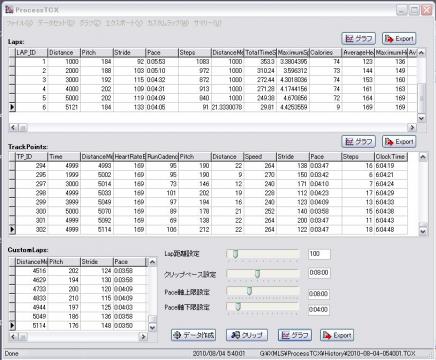Open the カスタムラップ menu
Viewport: 436px width, 360px height.
click(168, 23)
